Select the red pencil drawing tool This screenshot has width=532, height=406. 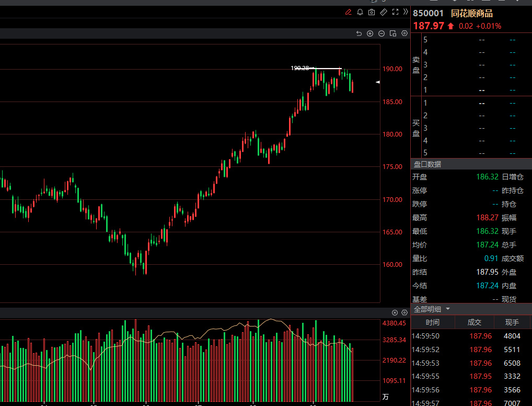(x=349, y=12)
